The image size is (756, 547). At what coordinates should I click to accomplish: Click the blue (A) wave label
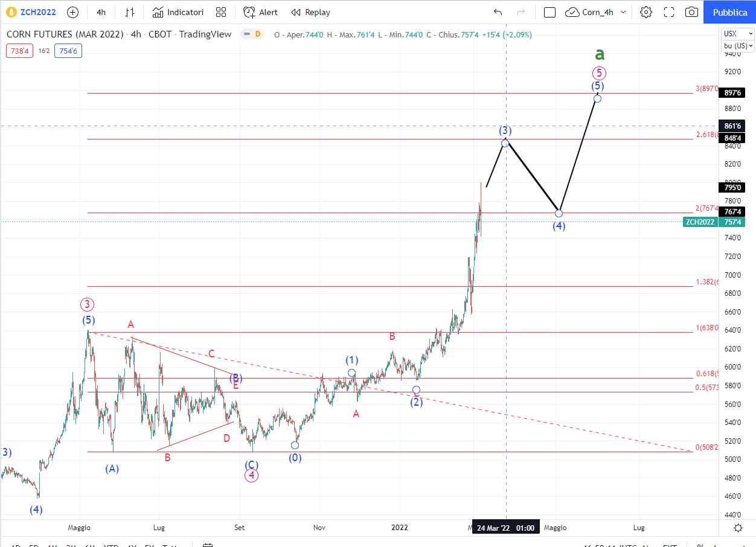[112, 469]
